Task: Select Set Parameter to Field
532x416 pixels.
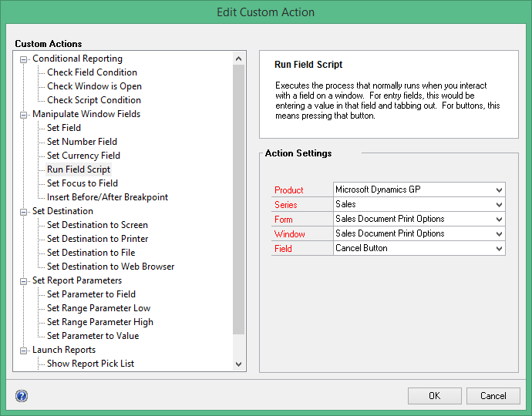Action: tap(91, 294)
